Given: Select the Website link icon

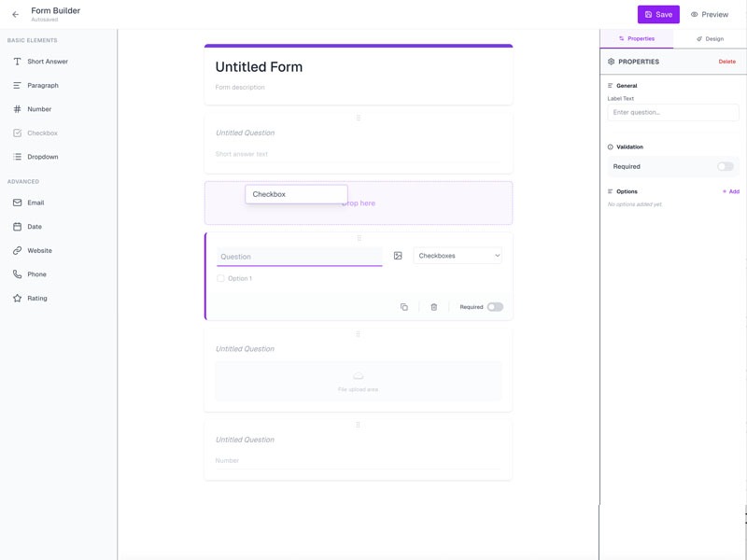Looking at the screenshot, I should click(x=17, y=250).
